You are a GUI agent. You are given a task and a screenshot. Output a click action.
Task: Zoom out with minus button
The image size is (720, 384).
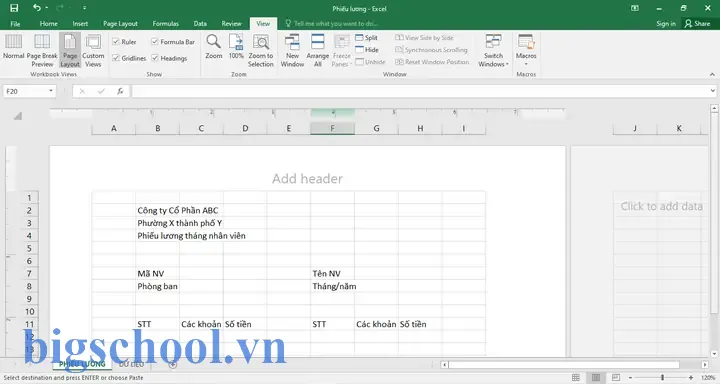(630, 377)
